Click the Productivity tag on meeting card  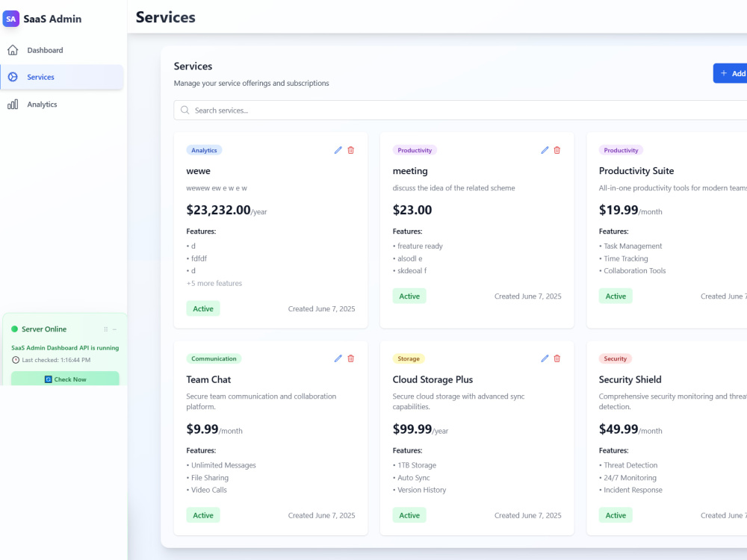pyautogui.click(x=415, y=150)
